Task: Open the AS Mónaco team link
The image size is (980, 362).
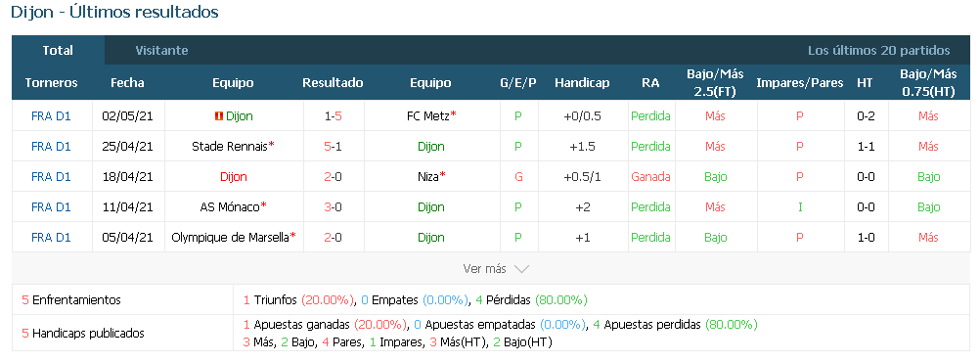Action: point(230,207)
